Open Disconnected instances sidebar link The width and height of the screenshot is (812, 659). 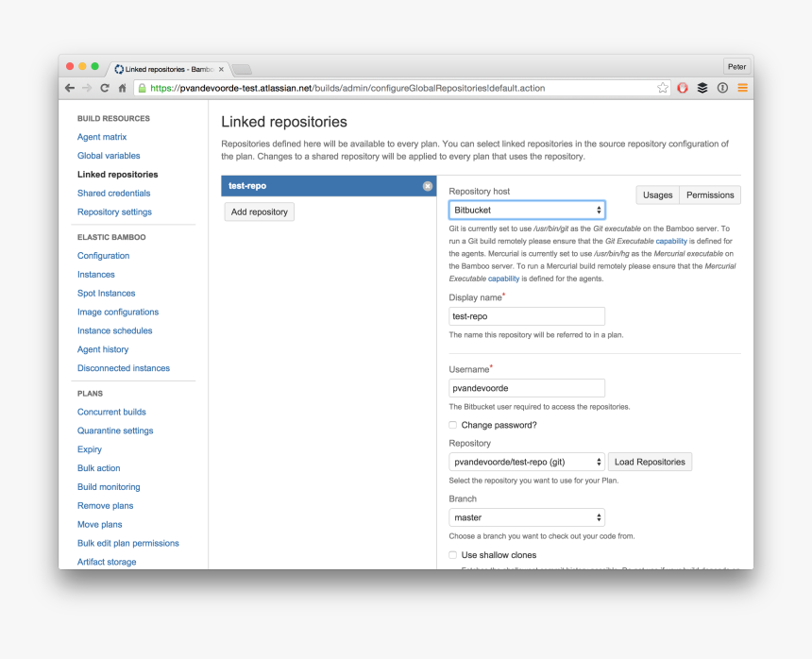124,368
